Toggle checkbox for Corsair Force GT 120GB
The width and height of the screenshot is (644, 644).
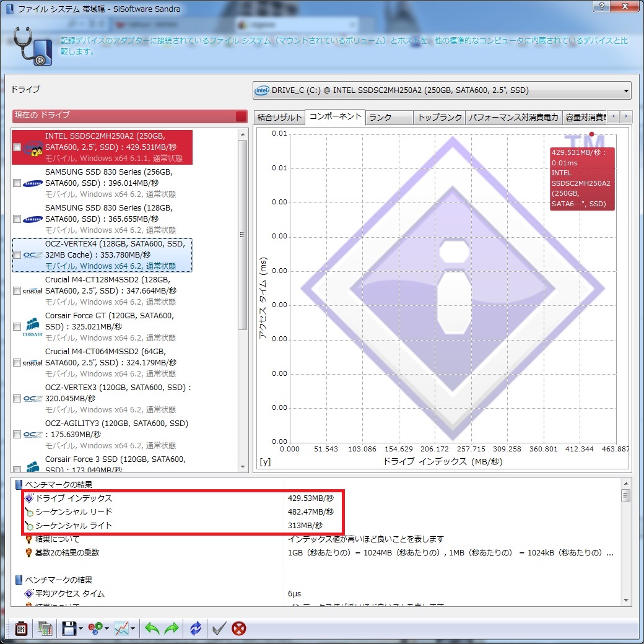pyautogui.click(x=17, y=327)
